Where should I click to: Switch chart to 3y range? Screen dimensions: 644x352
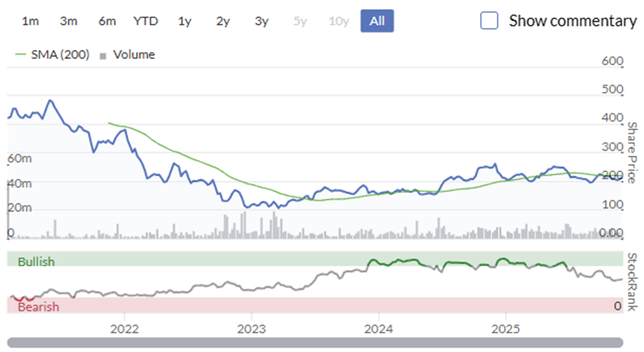click(x=262, y=21)
